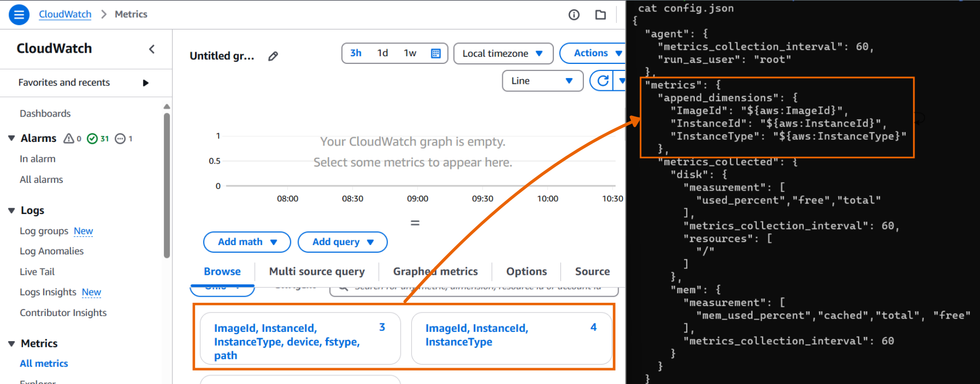Open Log groups sidebar item

click(44, 231)
